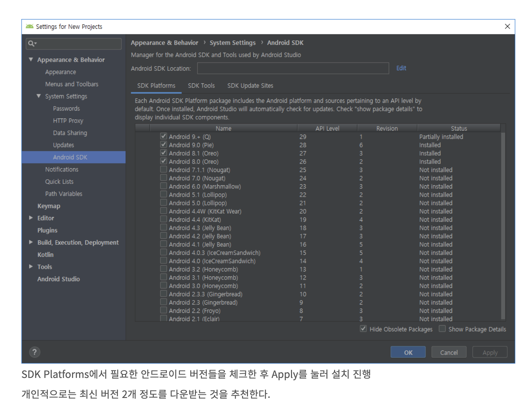532x408 pixels.
Task: Open Updates settings
Action: click(x=63, y=145)
